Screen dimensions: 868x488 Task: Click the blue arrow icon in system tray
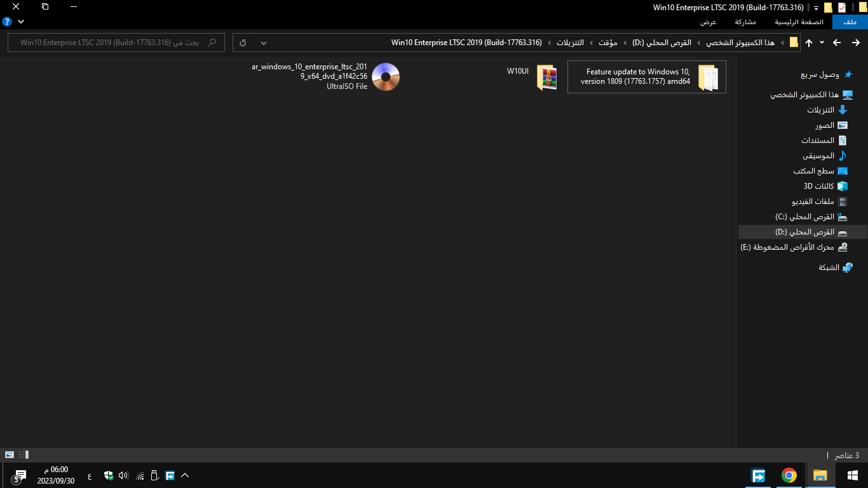170,475
